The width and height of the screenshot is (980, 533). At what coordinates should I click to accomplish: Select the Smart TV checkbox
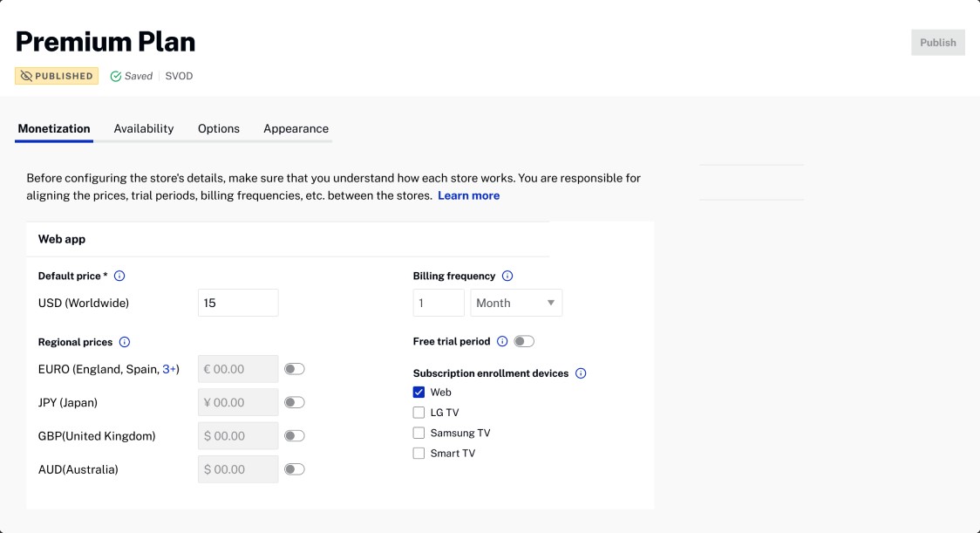click(x=419, y=453)
